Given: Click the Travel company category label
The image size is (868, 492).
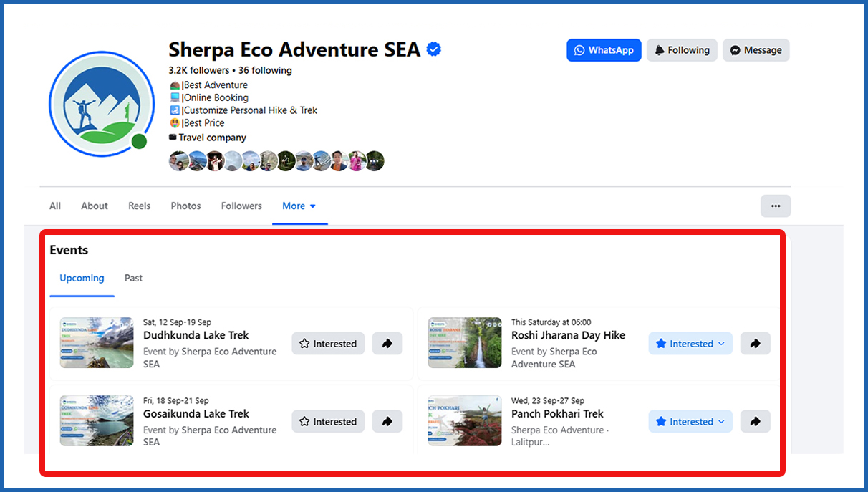Looking at the screenshot, I should [x=212, y=138].
